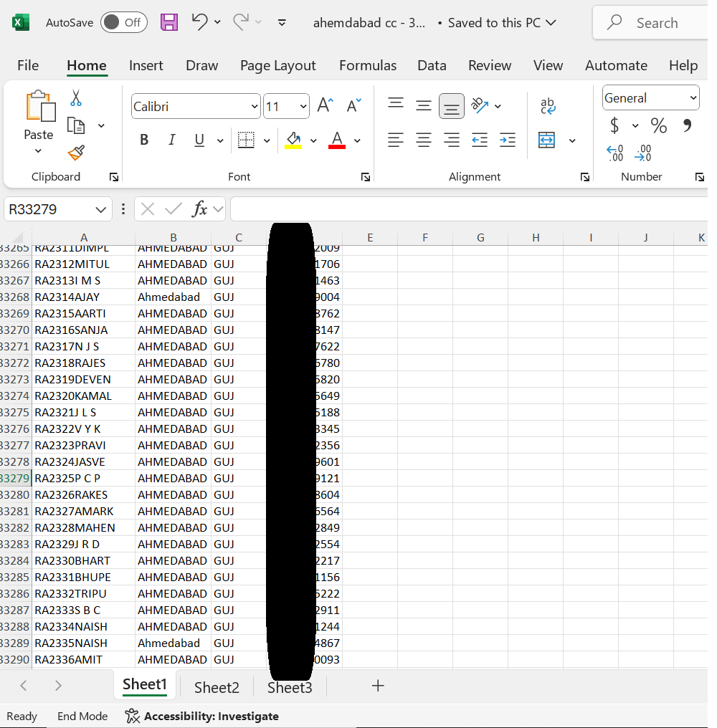Screen dimensions: 717x728
Task: Click Accessibility: Investigate in status bar
Action: 202,716
